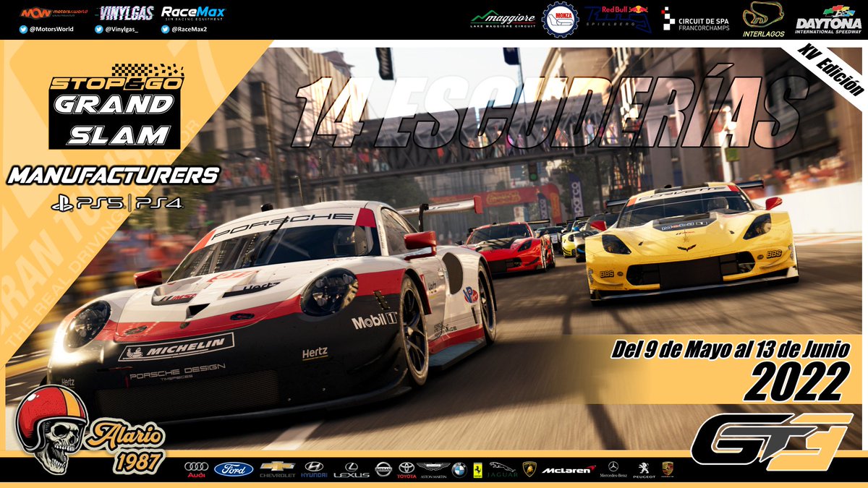Click the large GT3 logo
Image resolution: width=868 pixels, height=488 pixels.
pos(771,441)
